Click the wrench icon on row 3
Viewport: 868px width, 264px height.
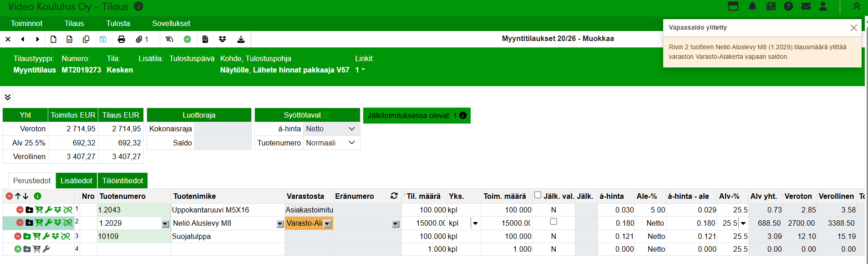click(46, 236)
